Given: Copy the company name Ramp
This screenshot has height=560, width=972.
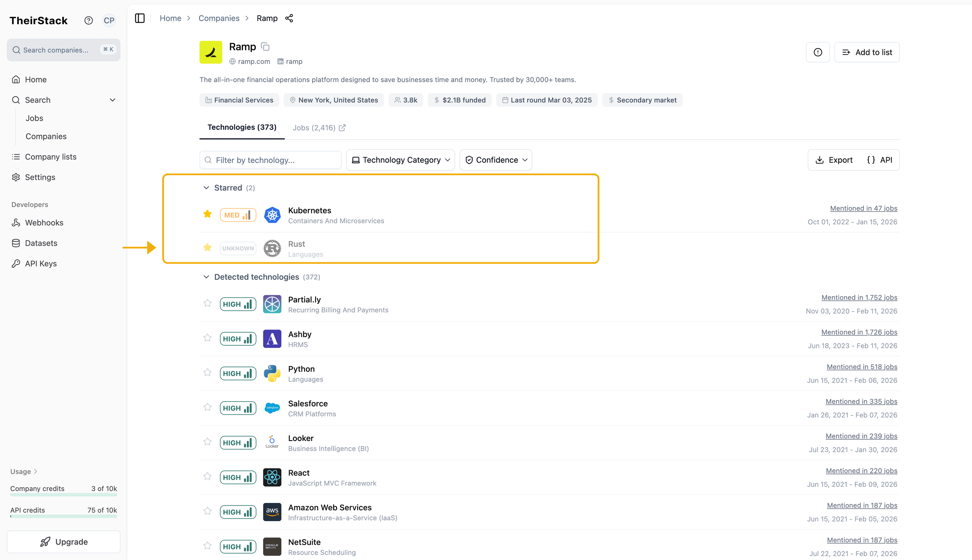Looking at the screenshot, I should click(265, 46).
